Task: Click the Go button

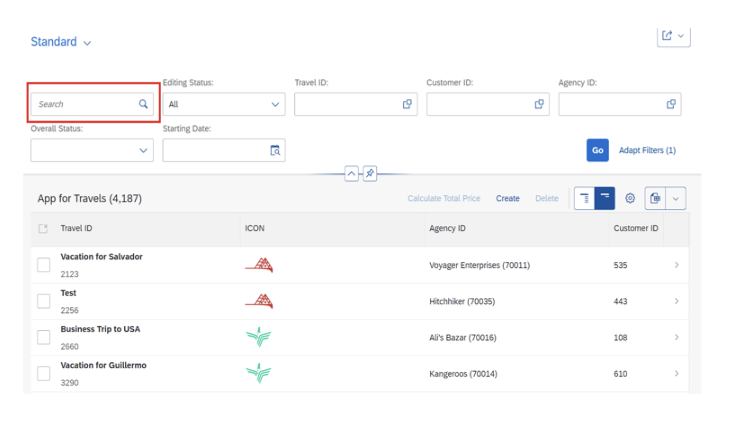Action: click(x=597, y=150)
